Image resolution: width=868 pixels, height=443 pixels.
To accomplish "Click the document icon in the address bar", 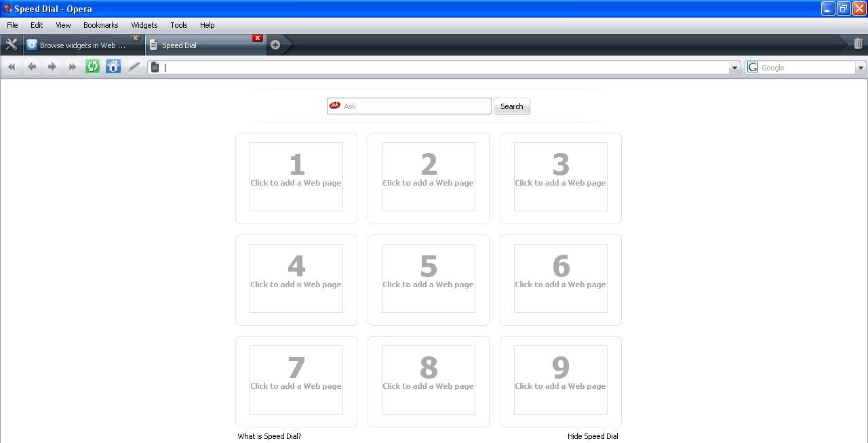I will tap(155, 67).
